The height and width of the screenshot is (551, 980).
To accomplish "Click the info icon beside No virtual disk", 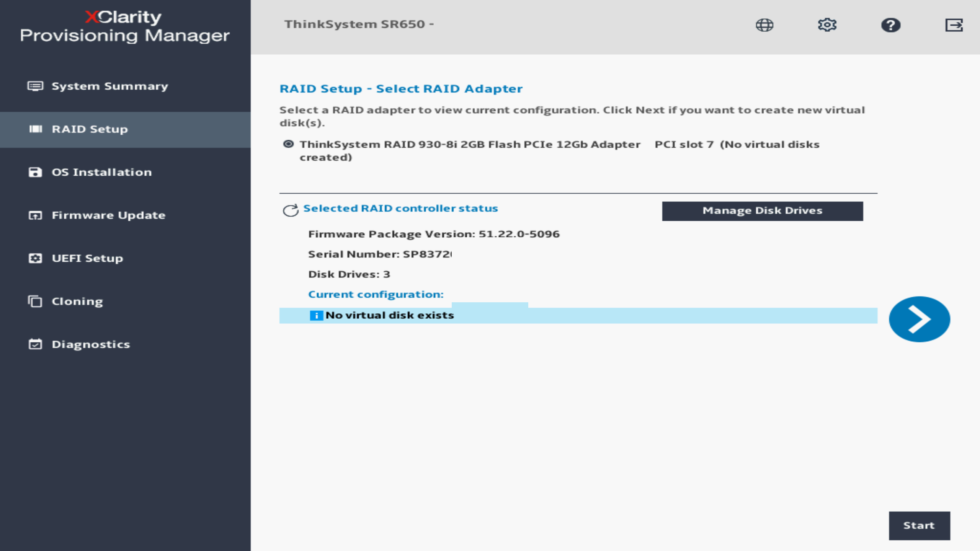I will pos(316,315).
